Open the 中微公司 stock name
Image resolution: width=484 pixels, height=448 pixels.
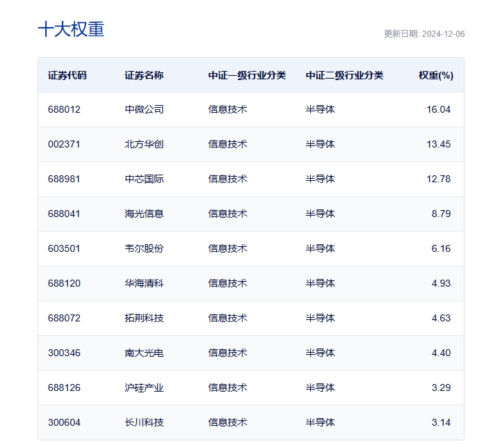[144, 109]
